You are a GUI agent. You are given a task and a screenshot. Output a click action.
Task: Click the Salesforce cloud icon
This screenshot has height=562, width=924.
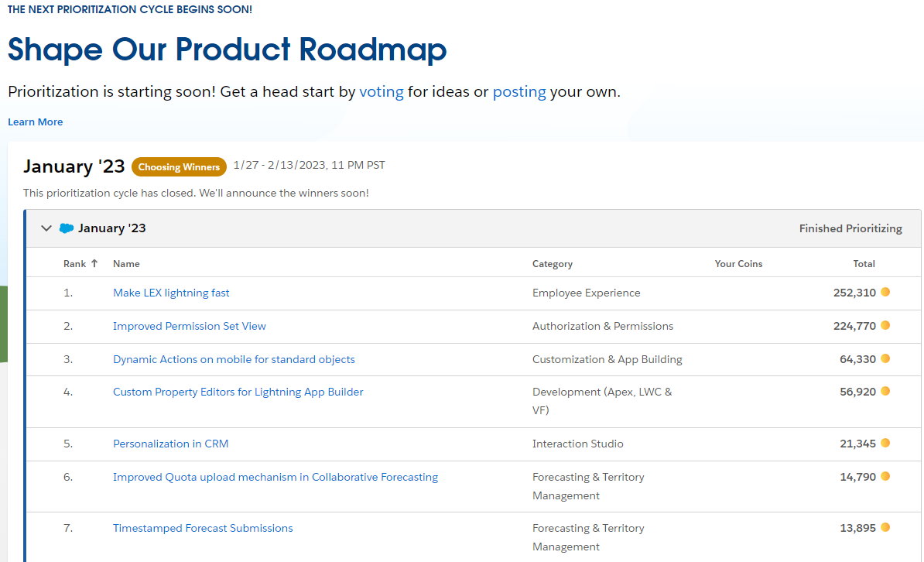67,228
